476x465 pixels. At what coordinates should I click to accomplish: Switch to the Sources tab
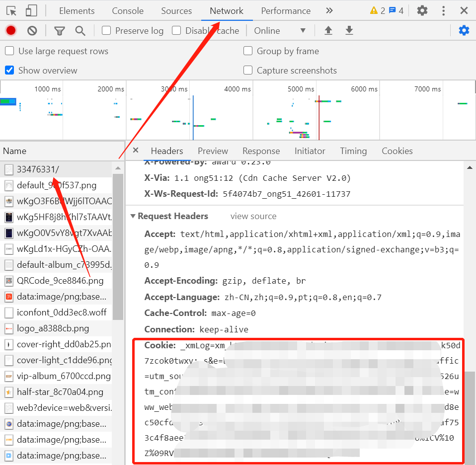[176, 11]
